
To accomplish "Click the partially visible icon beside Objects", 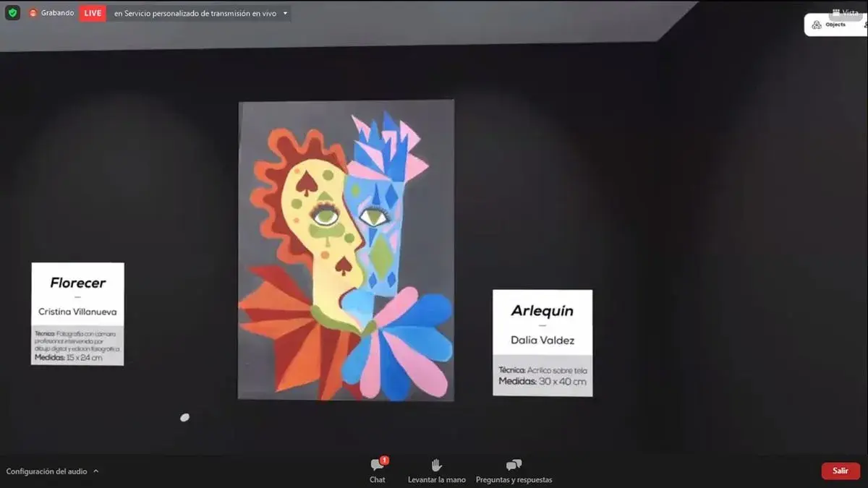I will pyautogui.click(x=864, y=25).
